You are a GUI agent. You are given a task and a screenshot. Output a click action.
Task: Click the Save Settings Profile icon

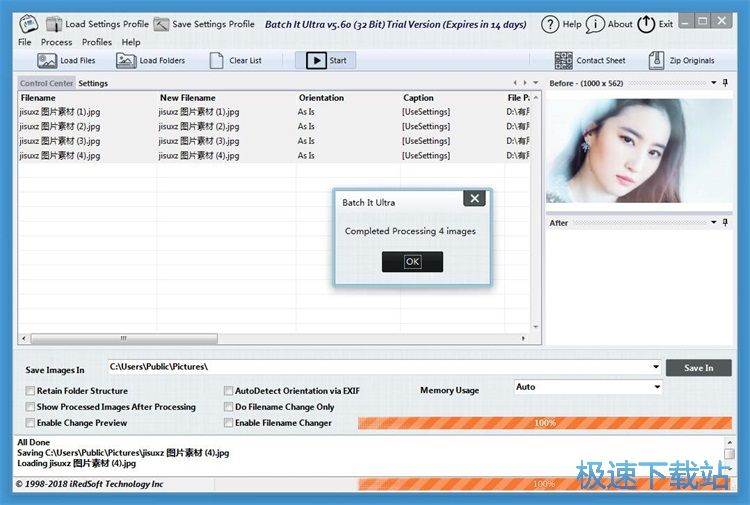point(161,24)
